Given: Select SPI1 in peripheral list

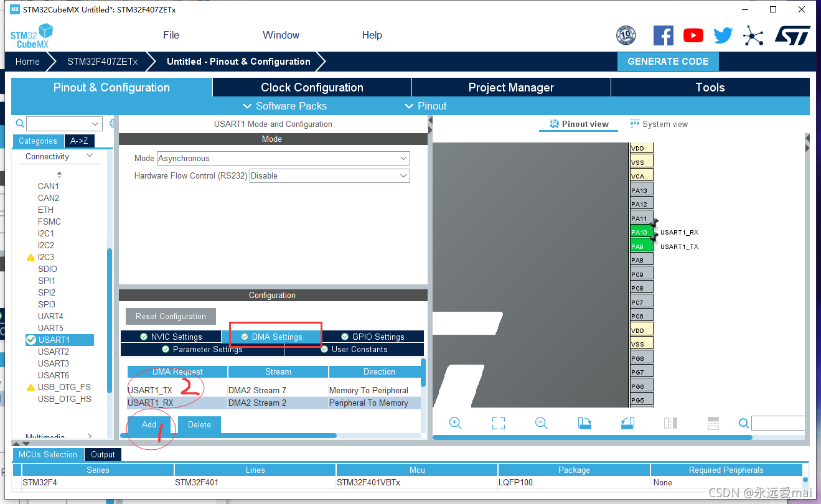Looking at the screenshot, I should (47, 281).
